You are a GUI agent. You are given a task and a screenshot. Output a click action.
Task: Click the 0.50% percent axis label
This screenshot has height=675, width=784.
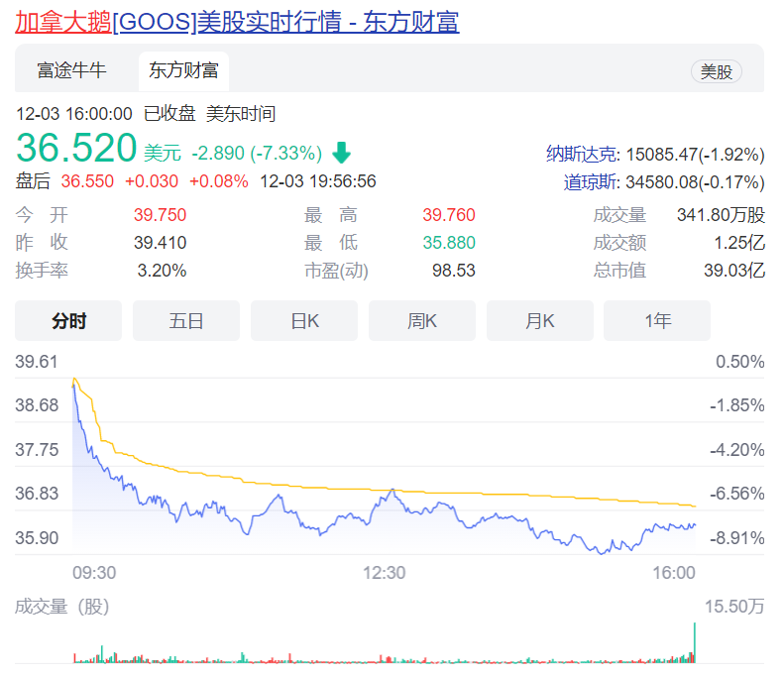[x=740, y=362]
